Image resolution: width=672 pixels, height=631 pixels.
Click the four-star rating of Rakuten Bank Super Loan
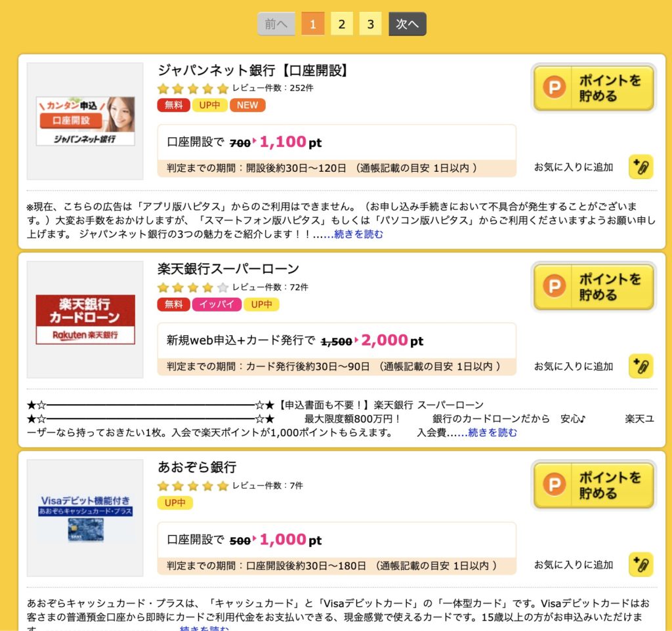(193, 287)
